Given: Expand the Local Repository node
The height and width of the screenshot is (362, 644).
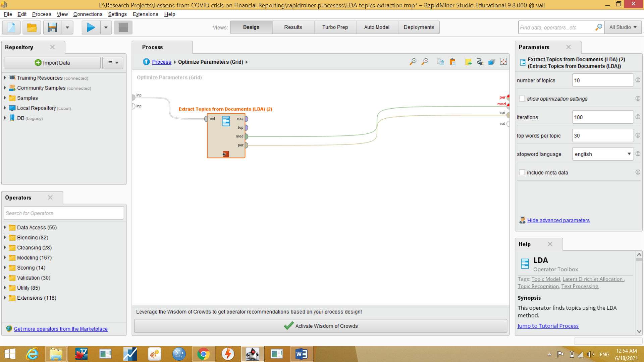Looking at the screenshot, I should click(x=5, y=108).
